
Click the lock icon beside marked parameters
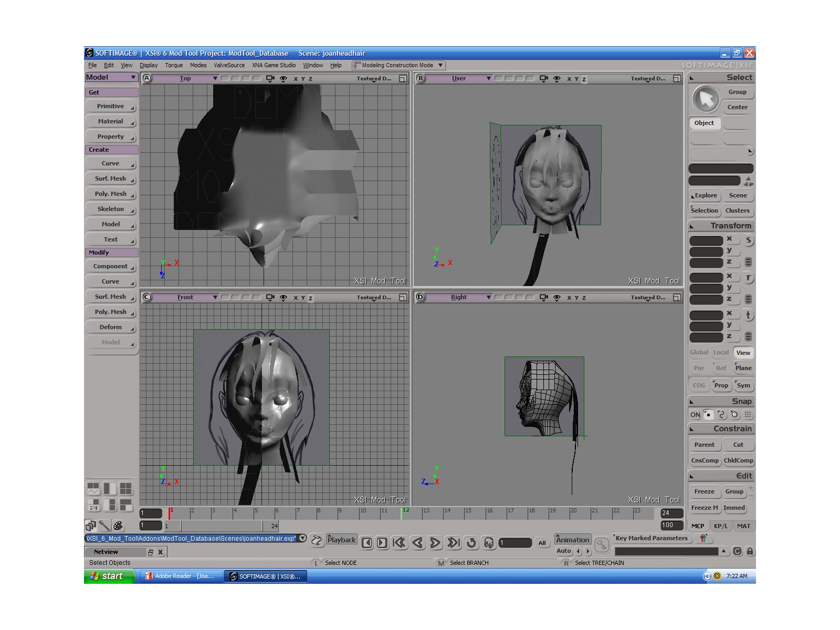pos(750,551)
